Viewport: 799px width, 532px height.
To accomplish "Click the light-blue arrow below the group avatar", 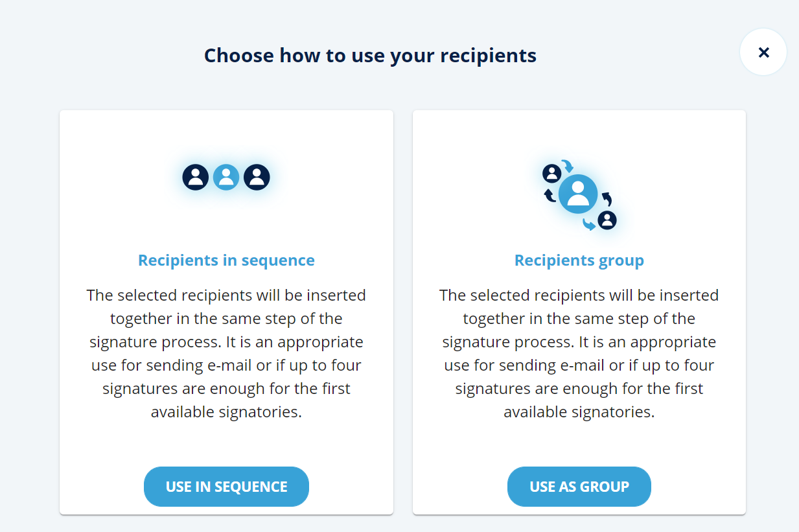I will click(588, 224).
